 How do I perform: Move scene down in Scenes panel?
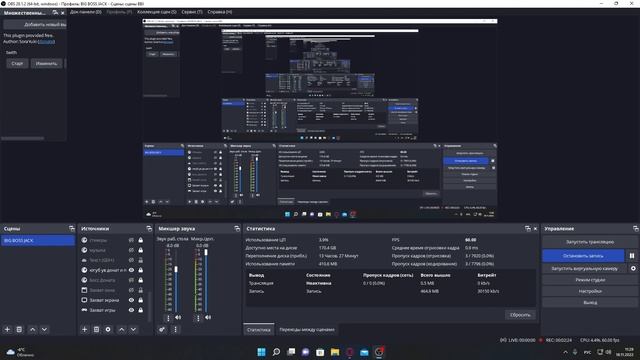[44, 329]
